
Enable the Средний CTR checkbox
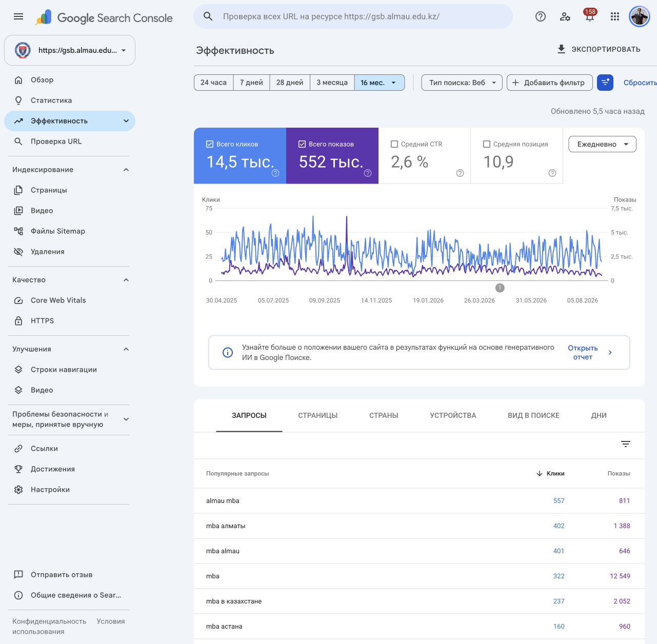coord(394,144)
